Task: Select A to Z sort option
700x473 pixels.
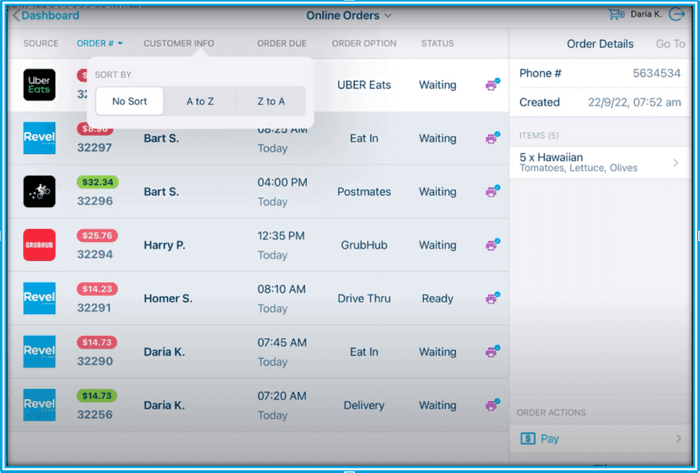Action: [200, 101]
